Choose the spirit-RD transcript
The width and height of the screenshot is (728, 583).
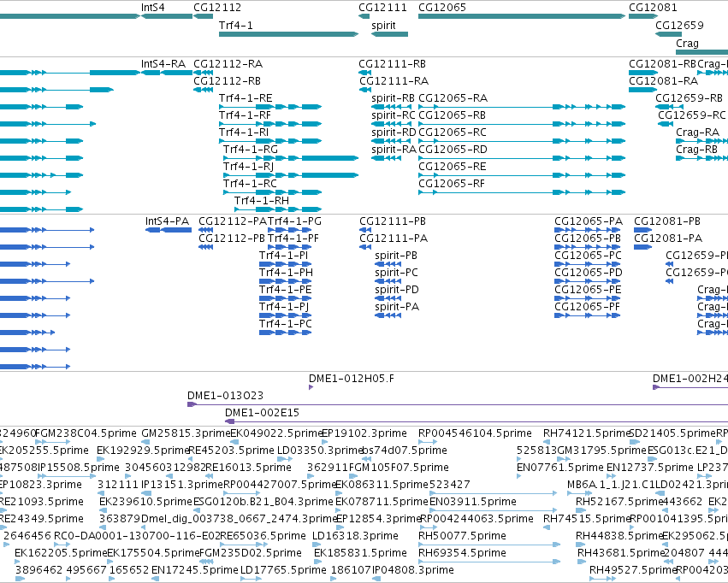(392, 141)
